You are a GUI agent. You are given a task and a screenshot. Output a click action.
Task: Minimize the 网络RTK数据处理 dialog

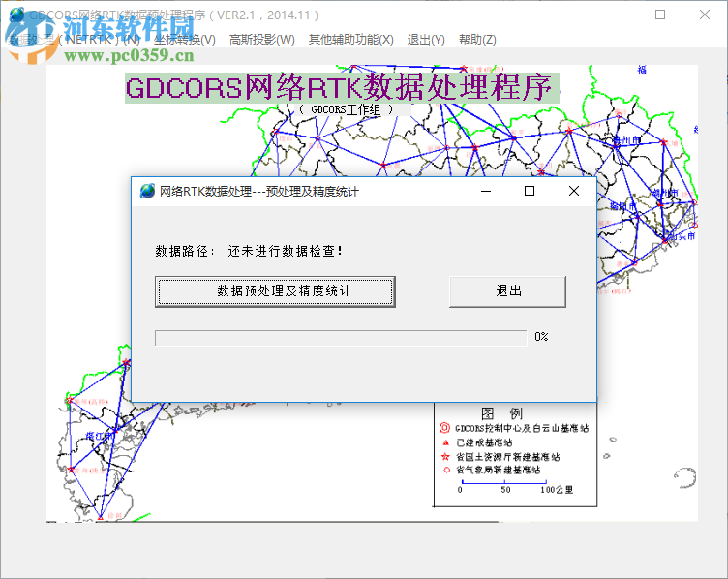(x=486, y=191)
